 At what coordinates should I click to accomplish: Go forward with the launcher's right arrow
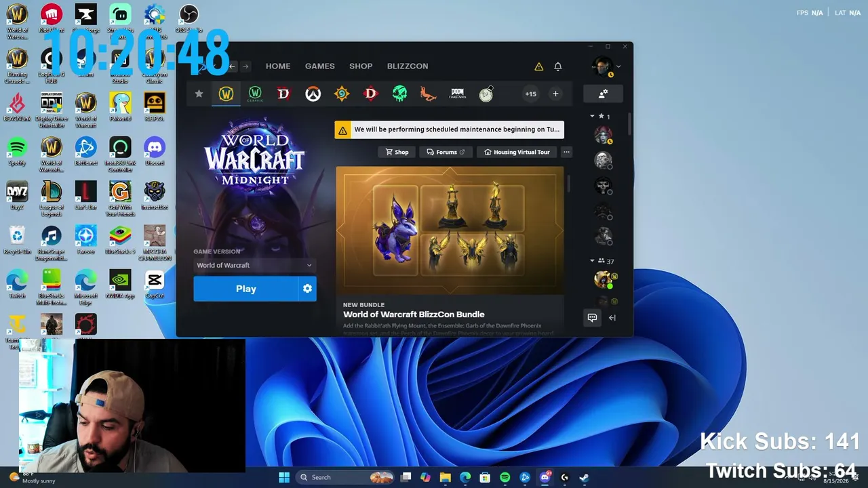(245, 66)
